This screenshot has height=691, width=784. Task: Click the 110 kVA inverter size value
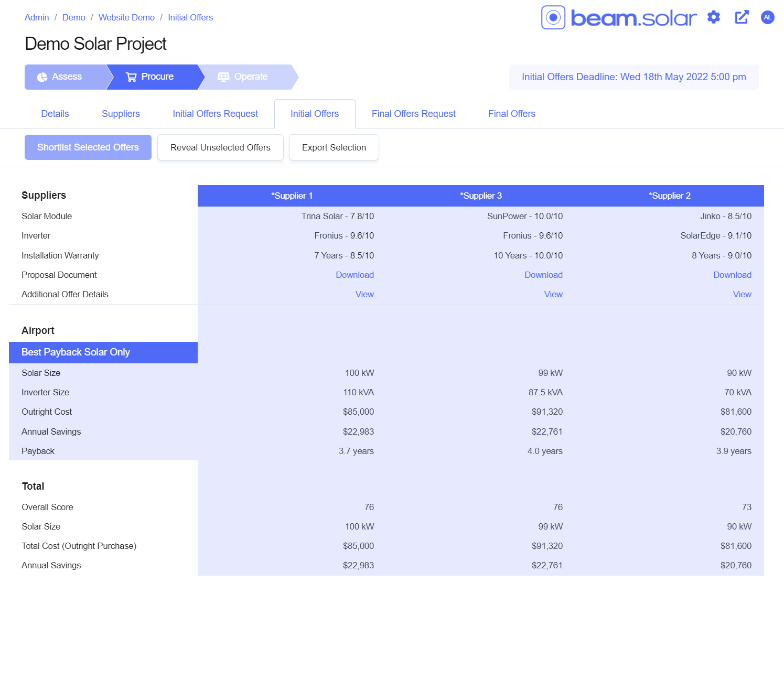click(x=359, y=392)
